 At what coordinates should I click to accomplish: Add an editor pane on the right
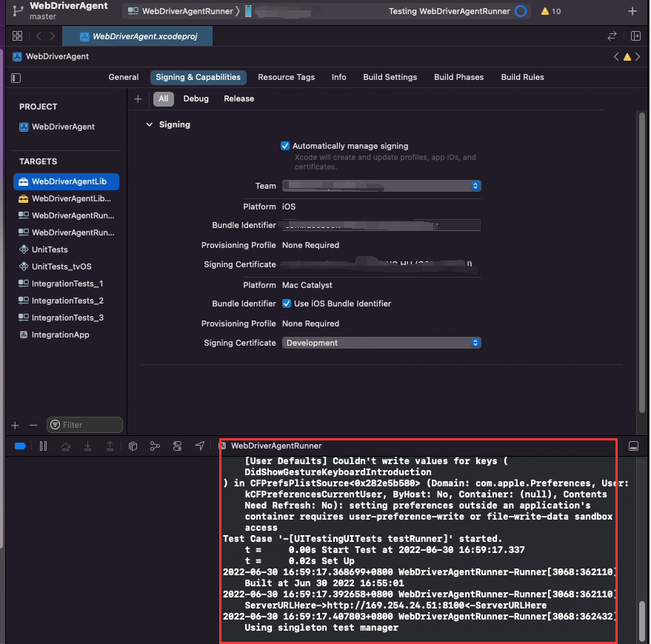pos(635,36)
